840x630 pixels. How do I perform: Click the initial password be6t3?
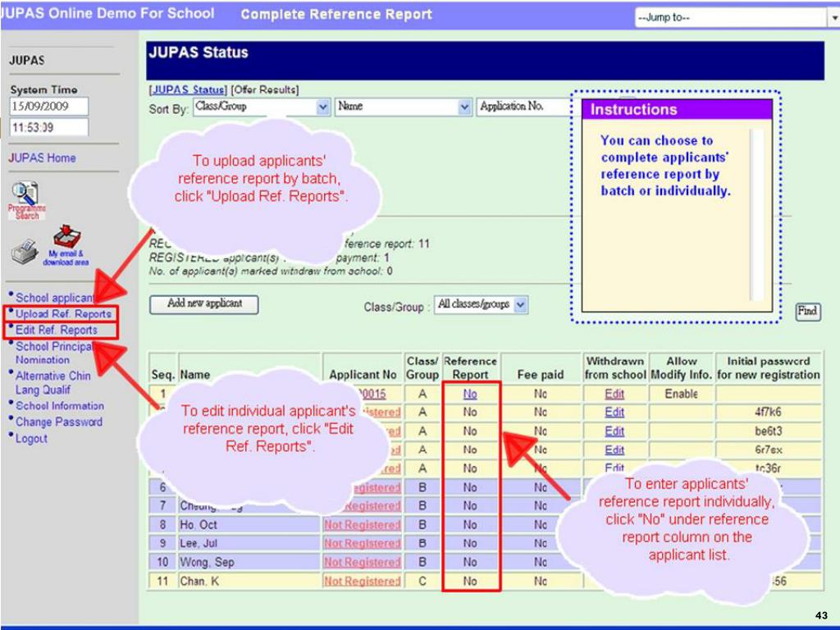[x=768, y=431]
